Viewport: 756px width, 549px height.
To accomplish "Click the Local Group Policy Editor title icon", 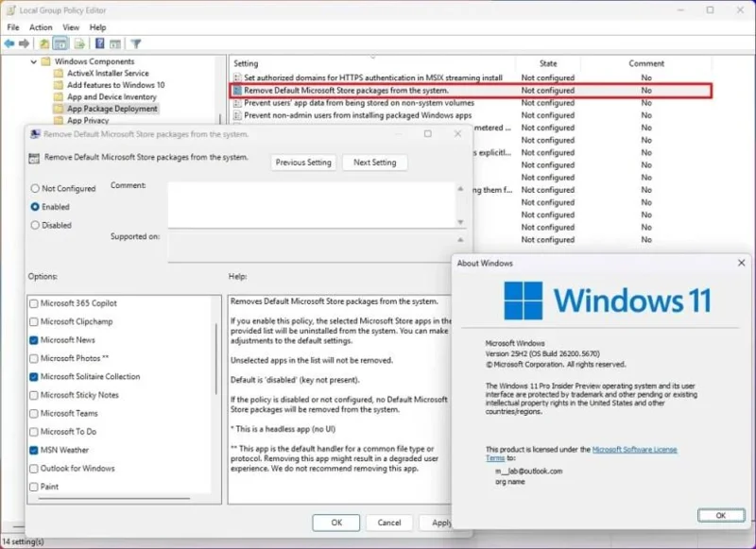I will click(x=10, y=10).
